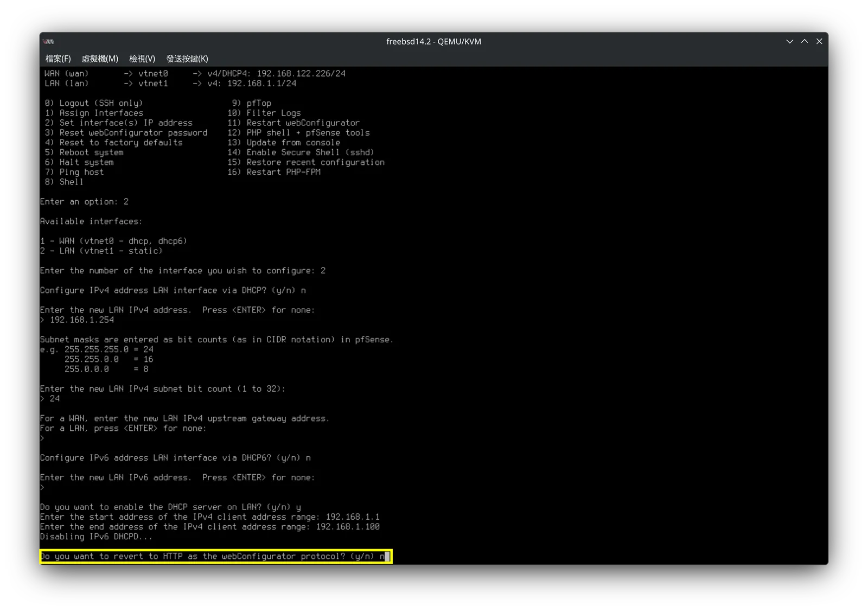Click the 'Available interfaces:' heading
The width and height of the screenshot is (868, 612).
point(91,221)
